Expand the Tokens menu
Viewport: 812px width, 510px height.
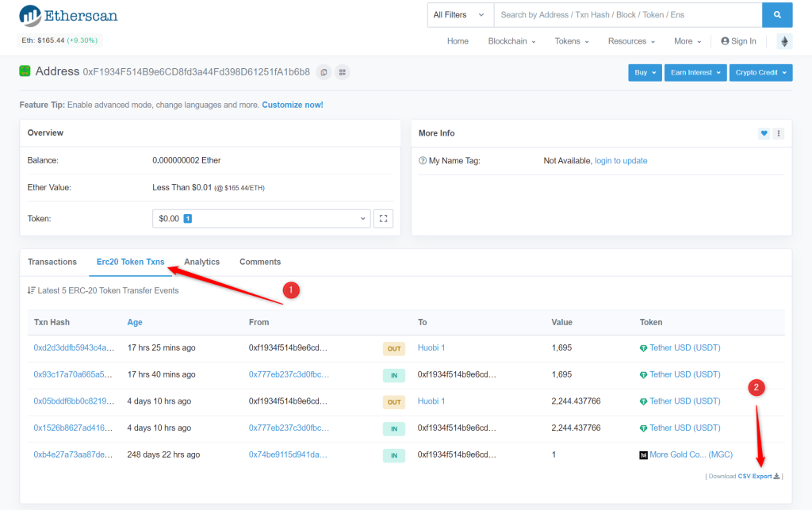pyautogui.click(x=572, y=41)
